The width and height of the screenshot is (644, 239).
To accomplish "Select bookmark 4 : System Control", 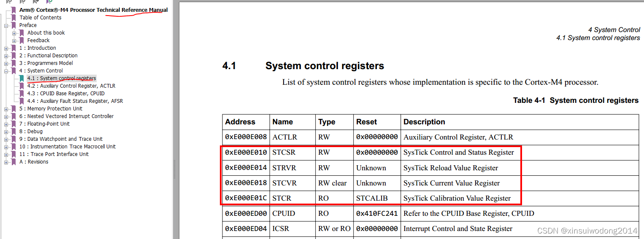I will click(41, 71).
